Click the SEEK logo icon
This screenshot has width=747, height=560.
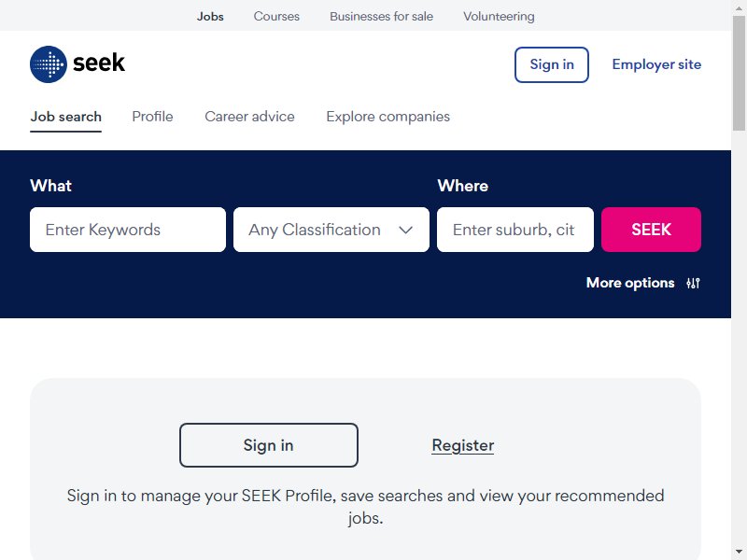point(49,64)
